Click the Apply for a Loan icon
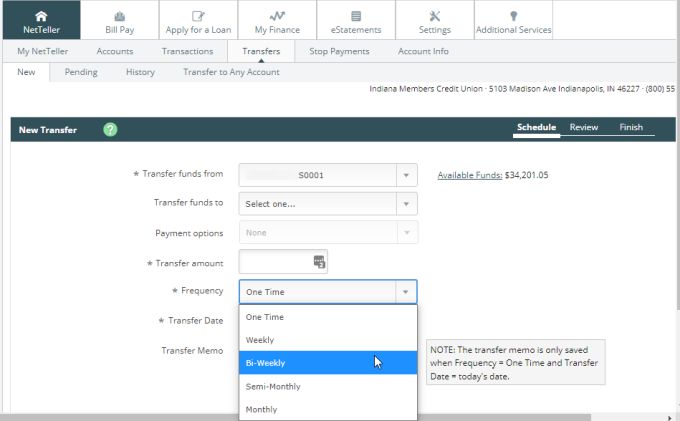 pyautogui.click(x=198, y=15)
